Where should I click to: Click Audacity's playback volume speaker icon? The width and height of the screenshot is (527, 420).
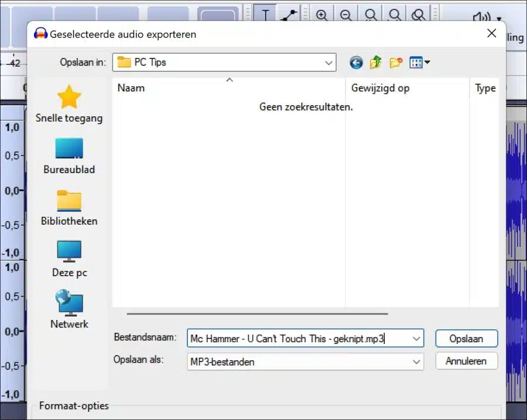pyautogui.click(x=482, y=17)
